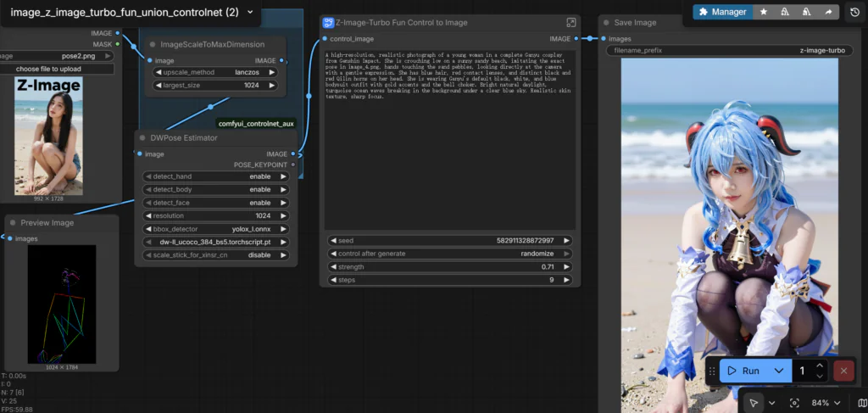The image size is (868, 413).
Task: Toggle the detect_face enable option
Action: point(215,203)
